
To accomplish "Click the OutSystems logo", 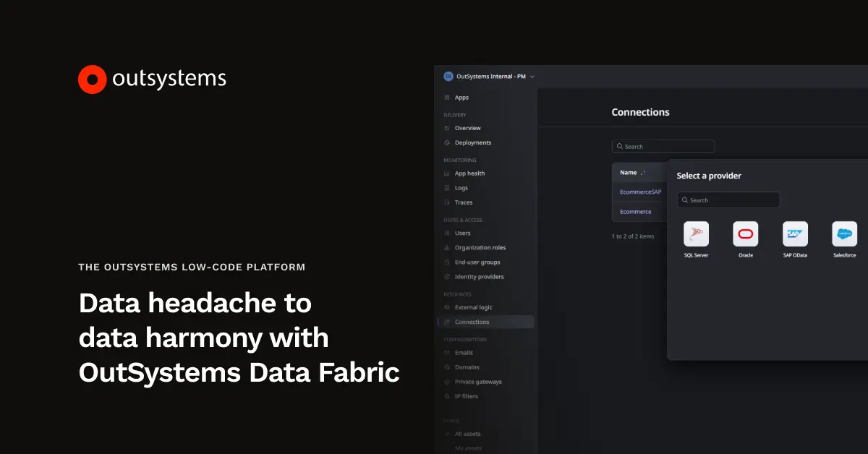I will [151, 79].
